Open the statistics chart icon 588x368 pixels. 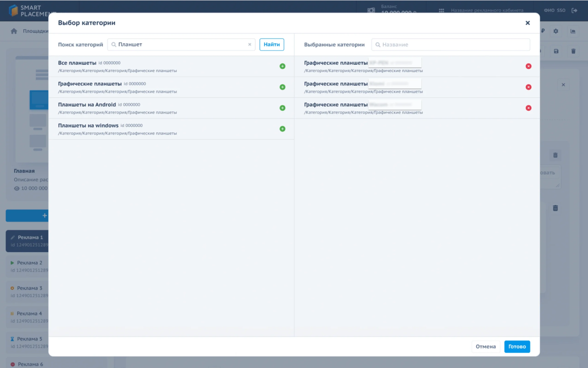[x=573, y=31]
